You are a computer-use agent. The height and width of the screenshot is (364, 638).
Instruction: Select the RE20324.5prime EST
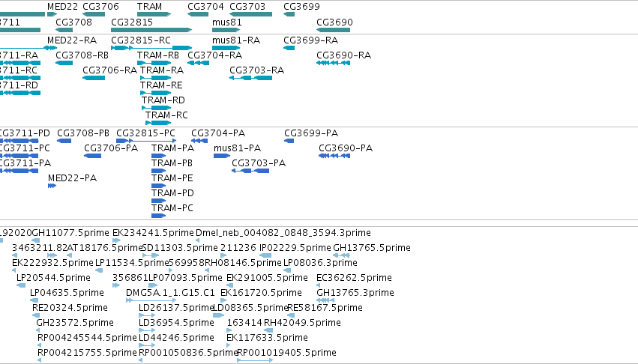click(36, 315)
